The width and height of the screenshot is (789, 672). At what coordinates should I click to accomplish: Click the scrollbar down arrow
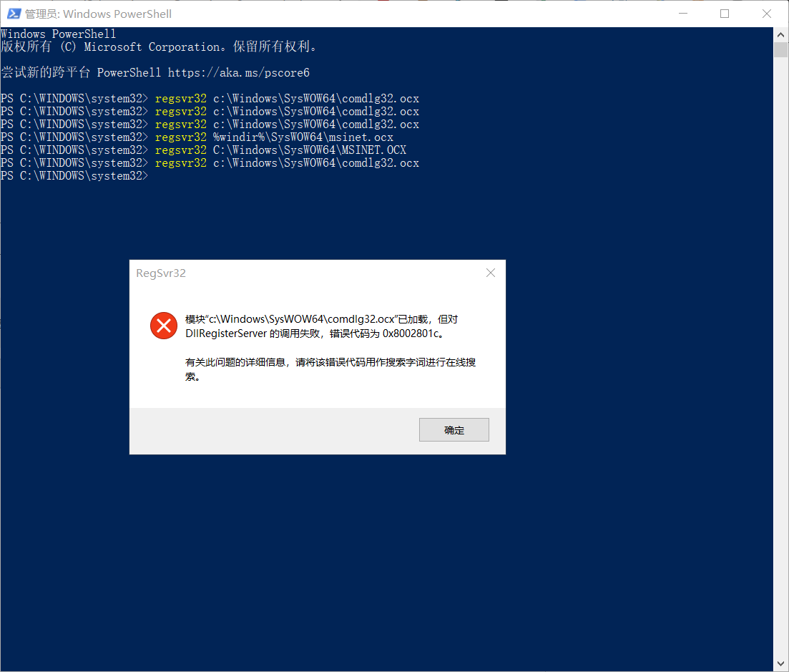pyautogui.click(x=780, y=663)
